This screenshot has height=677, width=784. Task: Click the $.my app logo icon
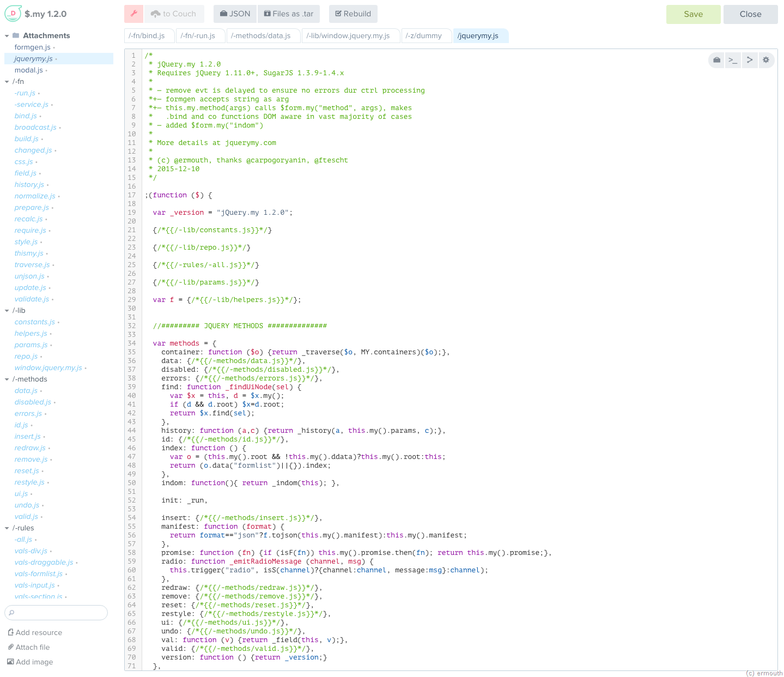click(13, 14)
